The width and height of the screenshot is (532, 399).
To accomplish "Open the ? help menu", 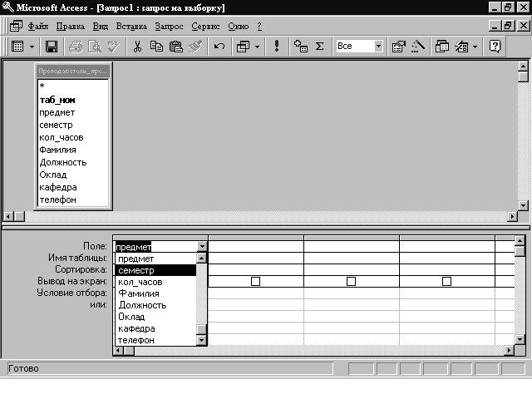I will tap(259, 26).
